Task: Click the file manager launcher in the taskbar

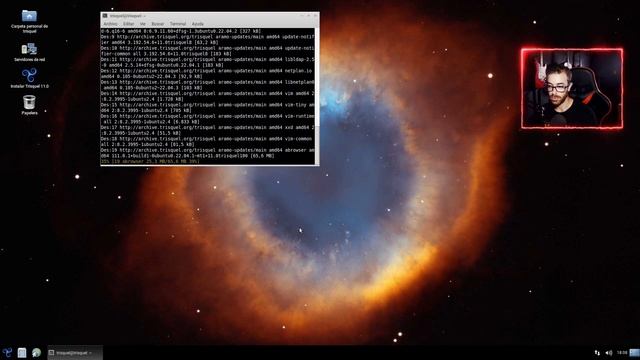Action: pos(22,353)
